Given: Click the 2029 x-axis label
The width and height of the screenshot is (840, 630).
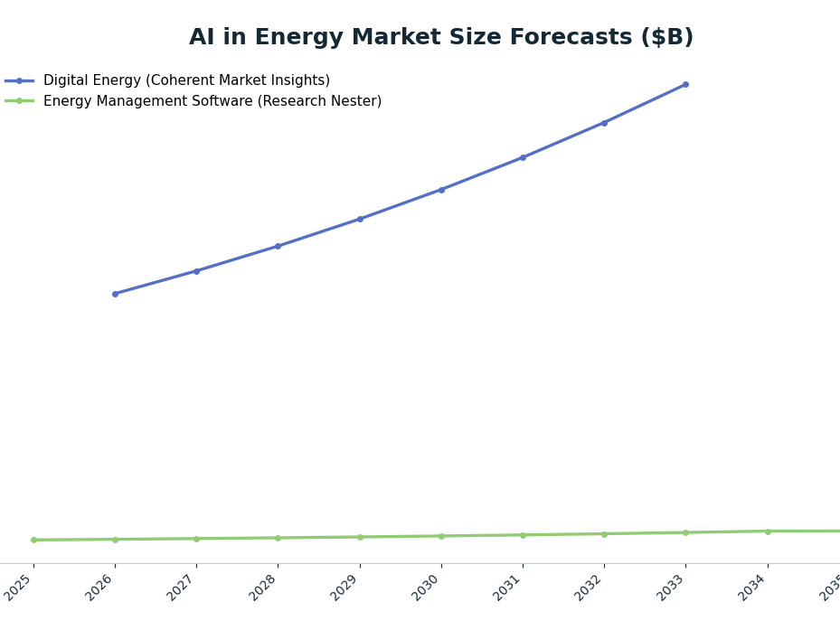Looking at the screenshot, I should click(x=344, y=588).
